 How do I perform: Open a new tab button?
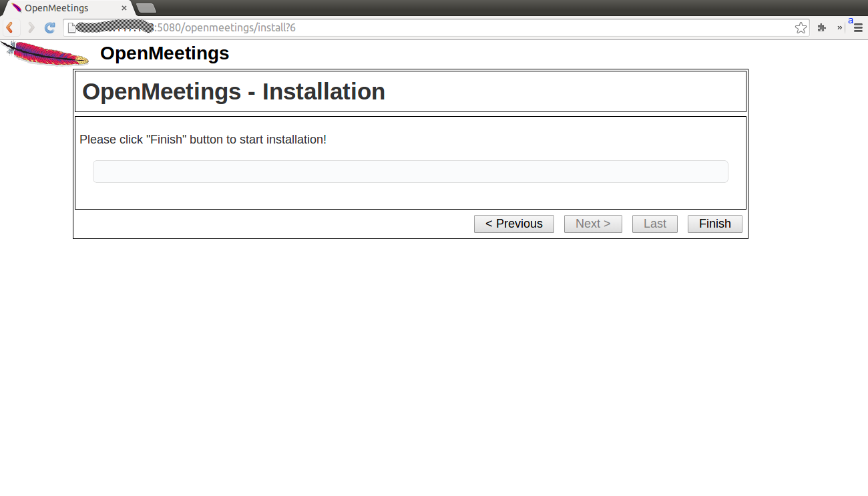tap(146, 8)
